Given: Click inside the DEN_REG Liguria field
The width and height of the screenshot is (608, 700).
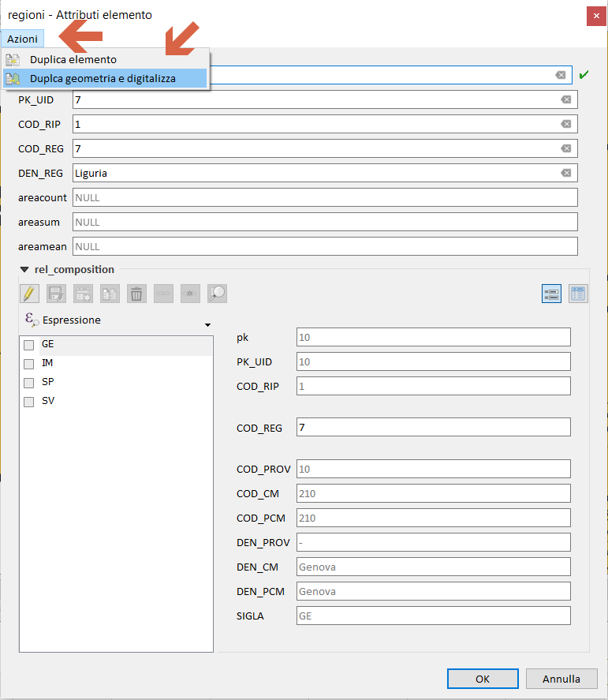Looking at the screenshot, I should point(315,173).
